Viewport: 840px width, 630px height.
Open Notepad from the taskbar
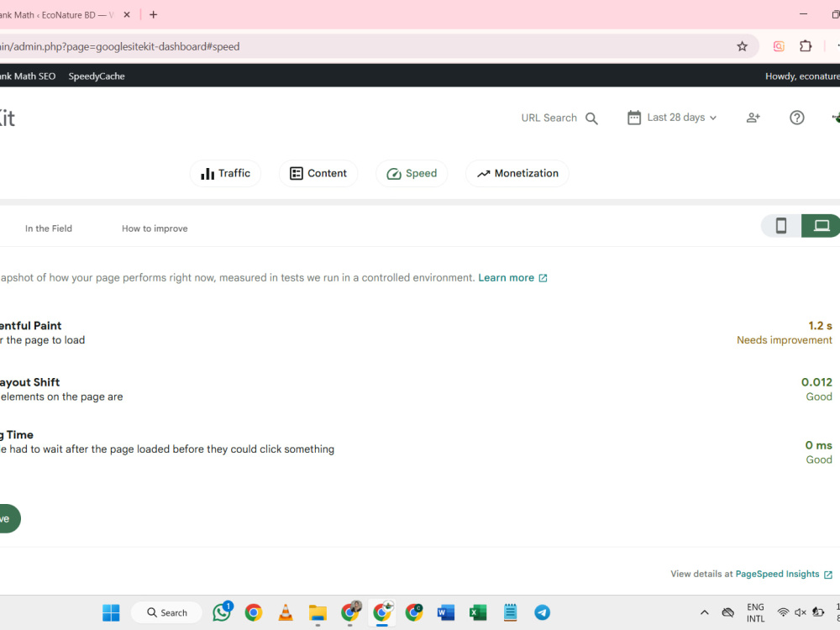pyautogui.click(x=510, y=612)
